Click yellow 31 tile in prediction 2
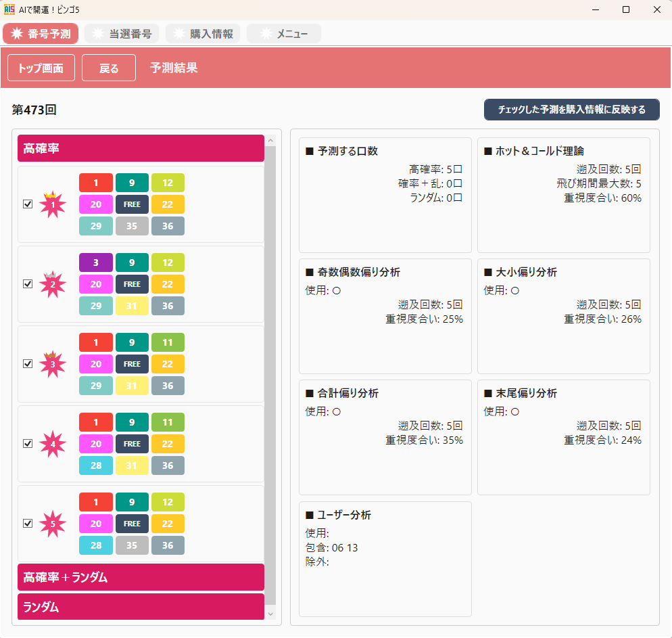 coord(132,306)
